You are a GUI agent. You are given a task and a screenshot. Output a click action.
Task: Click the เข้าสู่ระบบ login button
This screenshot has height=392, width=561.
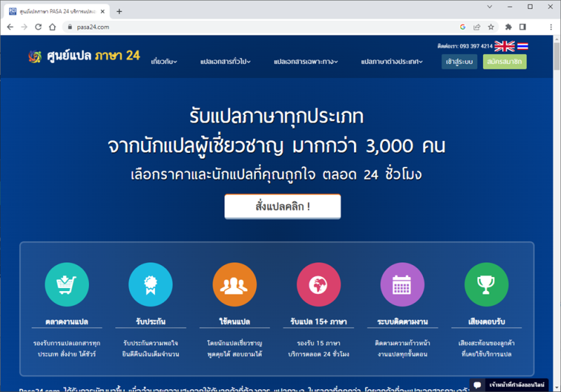(459, 62)
